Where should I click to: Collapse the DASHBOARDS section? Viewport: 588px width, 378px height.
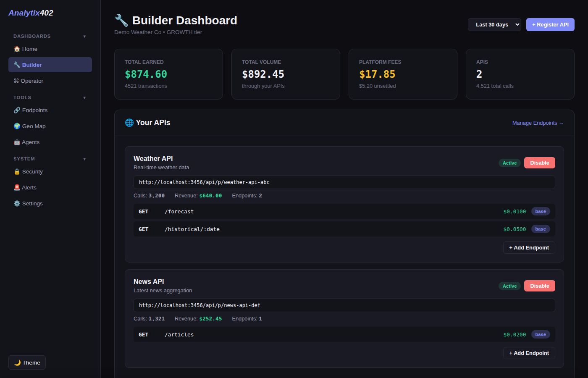tap(84, 36)
